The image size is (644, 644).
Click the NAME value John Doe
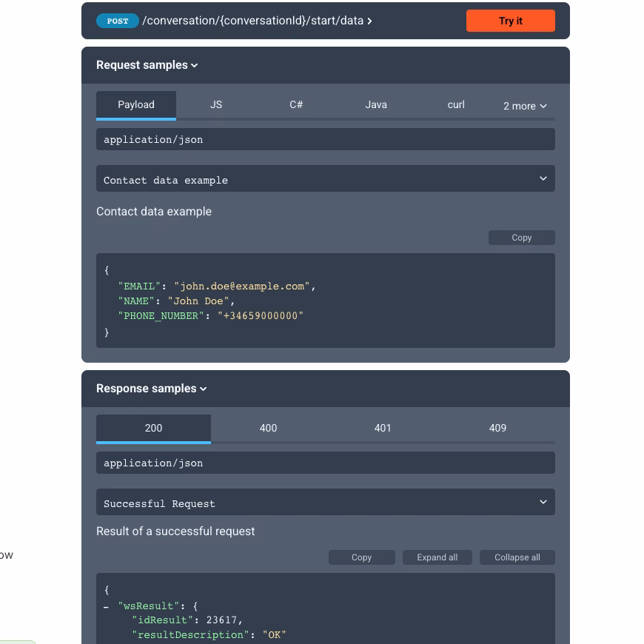[x=198, y=301]
